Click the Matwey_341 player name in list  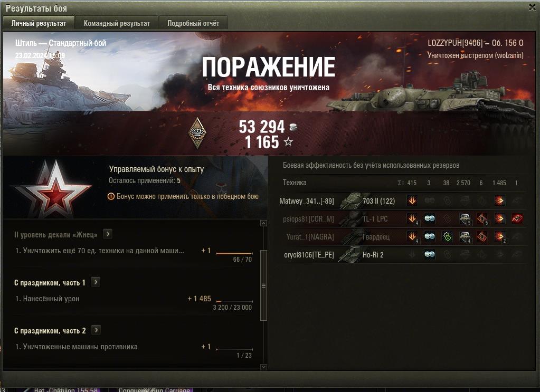pyautogui.click(x=307, y=201)
